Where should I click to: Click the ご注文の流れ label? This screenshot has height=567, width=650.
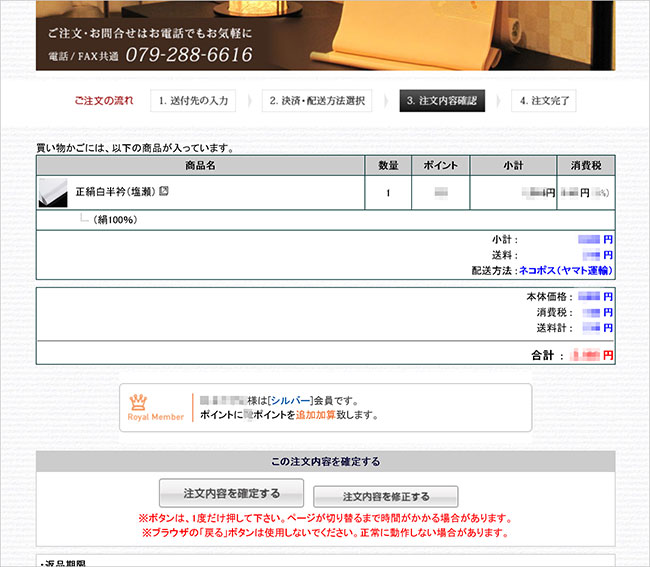[x=103, y=101]
